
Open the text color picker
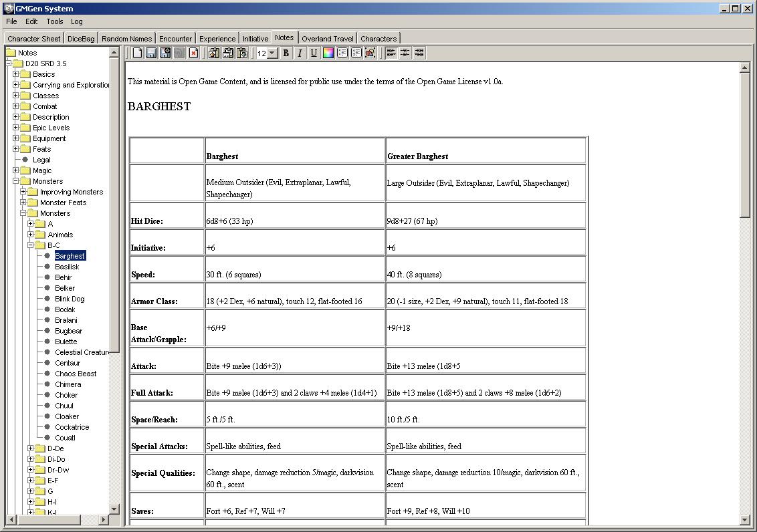pyautogui.click(x=328, y=53)
